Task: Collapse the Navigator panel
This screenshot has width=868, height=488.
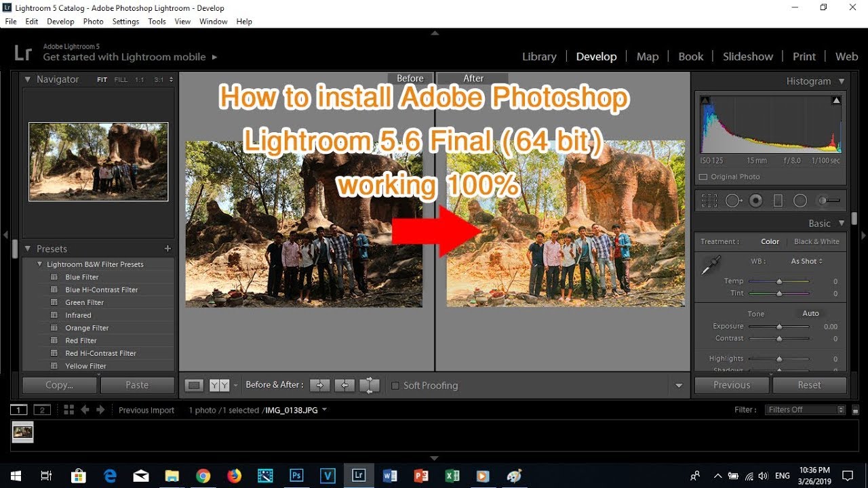Action: (28, 79)
